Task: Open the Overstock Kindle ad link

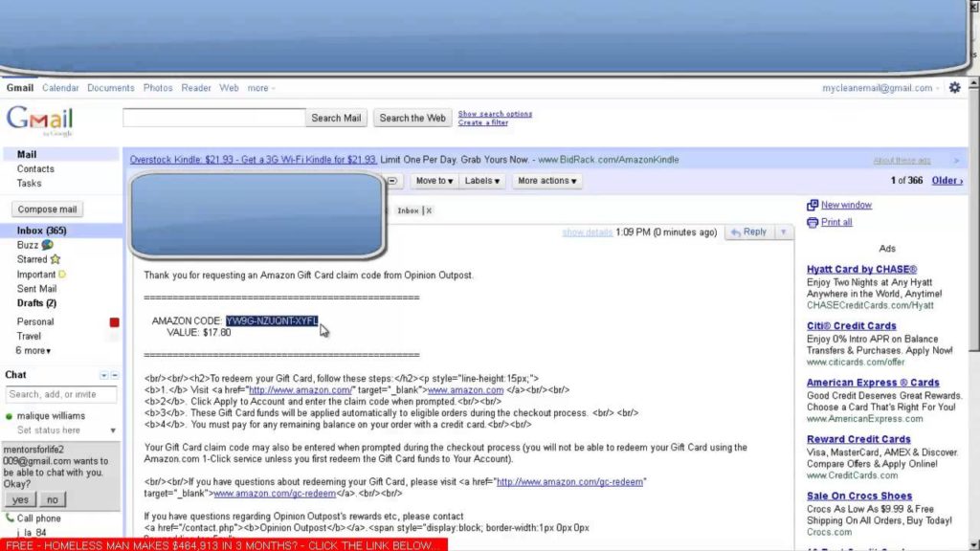Action: [x=253, y=160]
